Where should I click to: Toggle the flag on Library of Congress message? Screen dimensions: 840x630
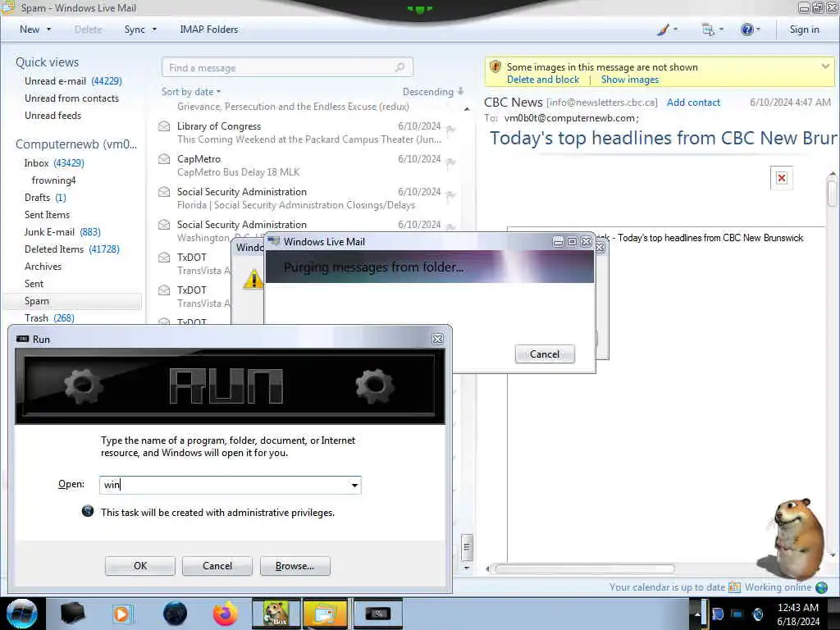450,129
